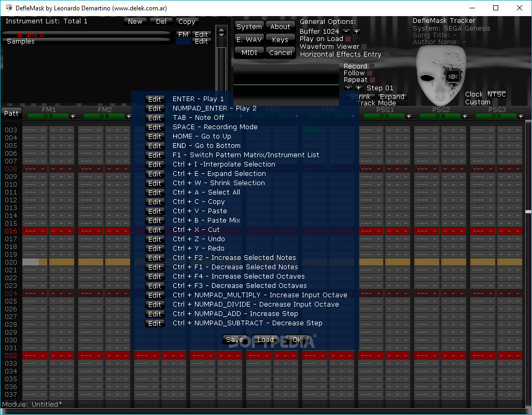The width and height of the screenshot is (532, 415).
Task: Click Edit next to Increase Selected Notes
Action: 155,258
